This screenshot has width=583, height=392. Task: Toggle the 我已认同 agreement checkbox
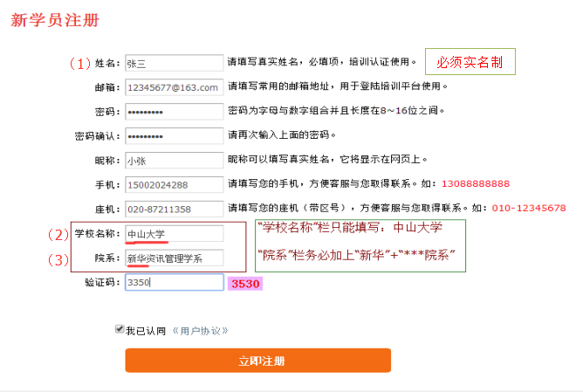(120, 329)
